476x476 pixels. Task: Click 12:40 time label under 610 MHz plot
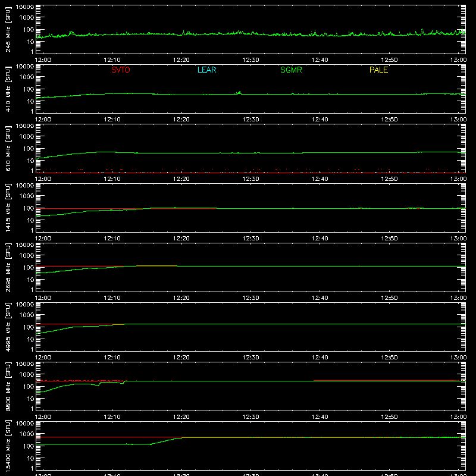coord(320,179)
